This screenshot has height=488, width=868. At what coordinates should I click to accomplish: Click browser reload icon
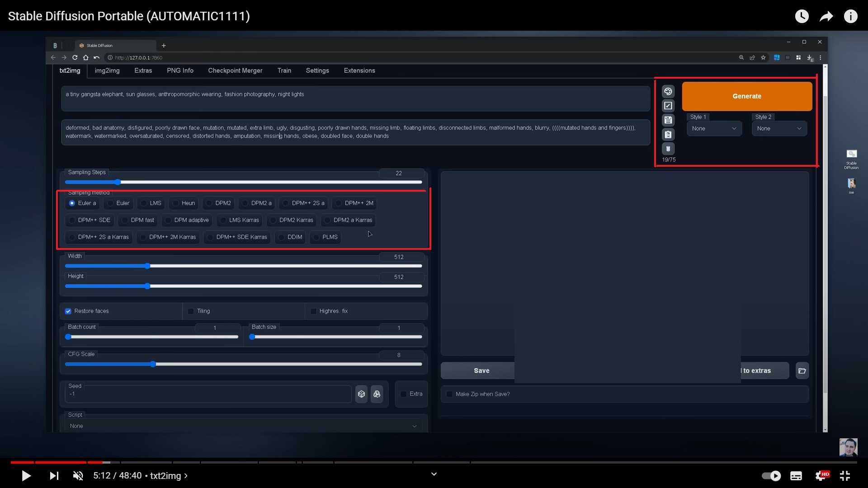coord(75,57)
